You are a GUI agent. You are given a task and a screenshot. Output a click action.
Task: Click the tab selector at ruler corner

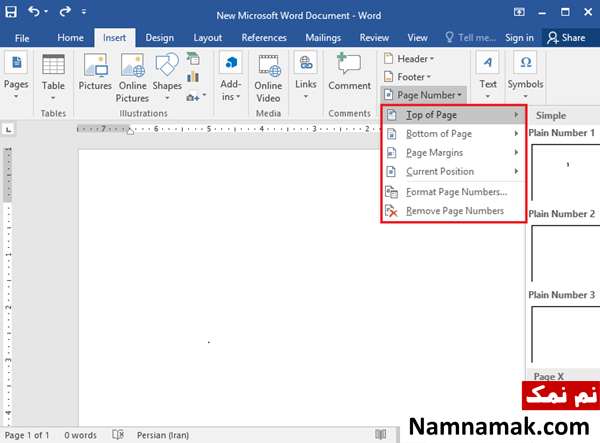tap(8, 129)
